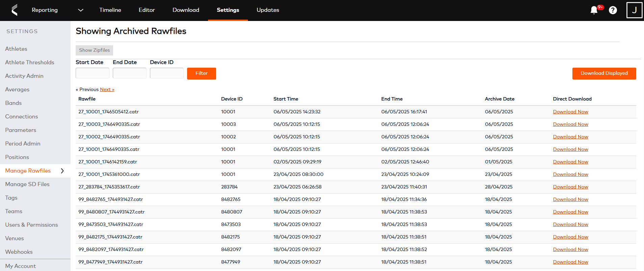Viewport: 644px width, 271px height.
Task: Open Athletes in settings sidebar
Action: pos(16,49)
